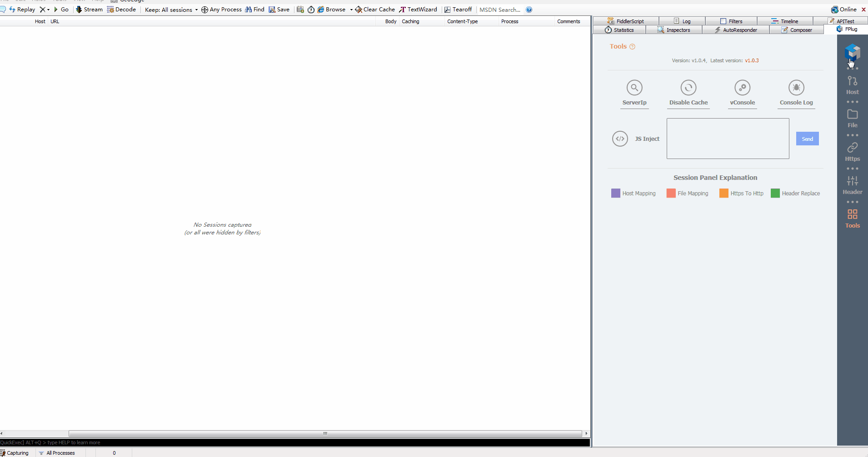The height and width of the screenshot is (457, 868).
Task: Select Tools section in FPlug sidebar
Action: tap(853, 219)
